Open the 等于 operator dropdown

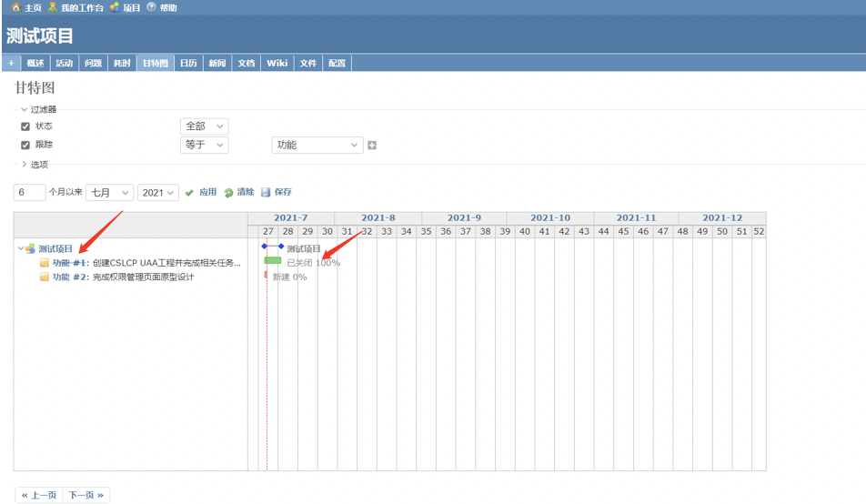tap(205, 145)
